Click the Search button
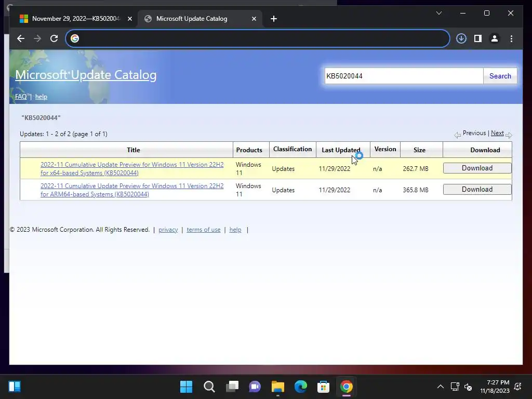 pos(500,76)
